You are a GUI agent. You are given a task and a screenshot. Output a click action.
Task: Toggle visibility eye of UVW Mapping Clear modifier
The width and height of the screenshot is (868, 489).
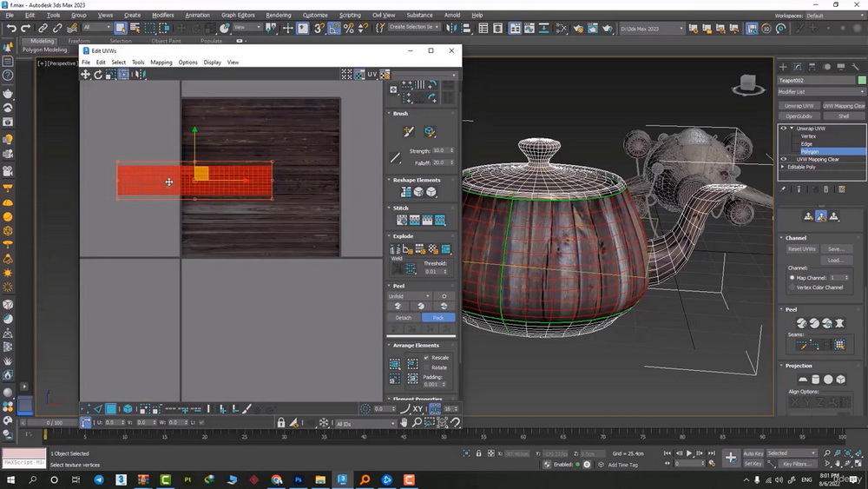coord(783,159)
